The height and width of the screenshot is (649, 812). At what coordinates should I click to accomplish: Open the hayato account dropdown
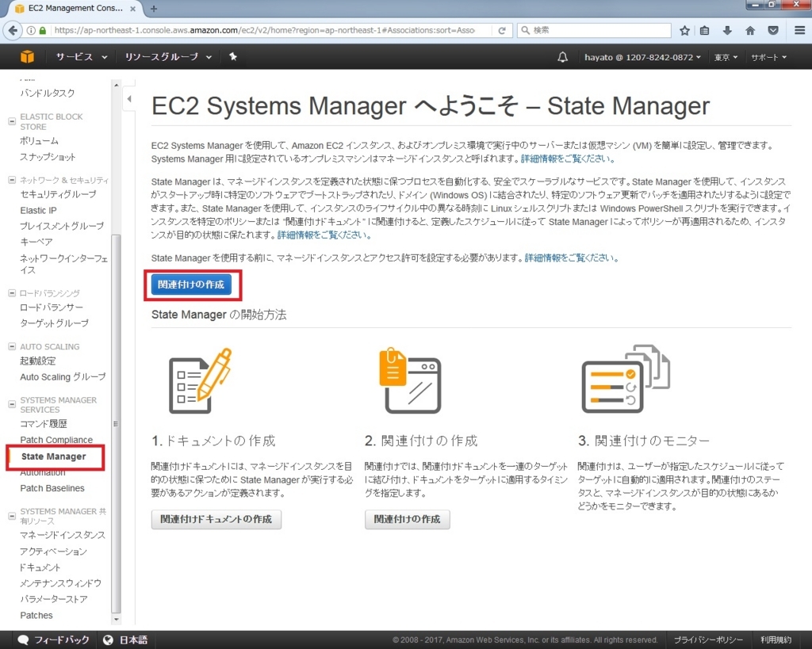[x=642, y=57]
